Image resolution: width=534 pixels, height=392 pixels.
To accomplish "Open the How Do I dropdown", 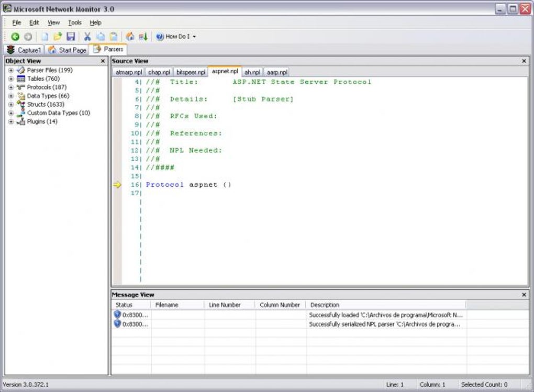I will [x=176, y=37].
